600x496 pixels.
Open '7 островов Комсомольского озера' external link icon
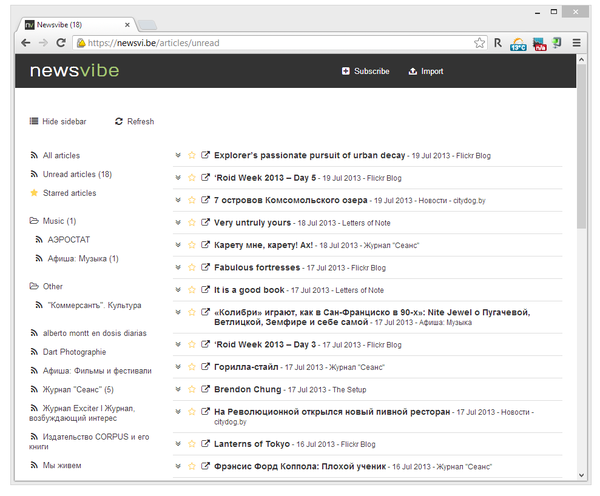pos(205,200)
